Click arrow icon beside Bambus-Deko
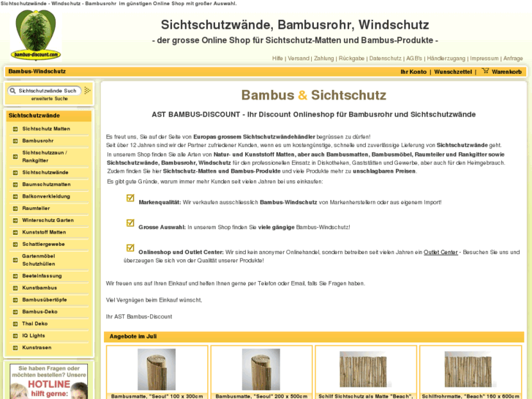532x399 pixels. (x=15, y=312)
